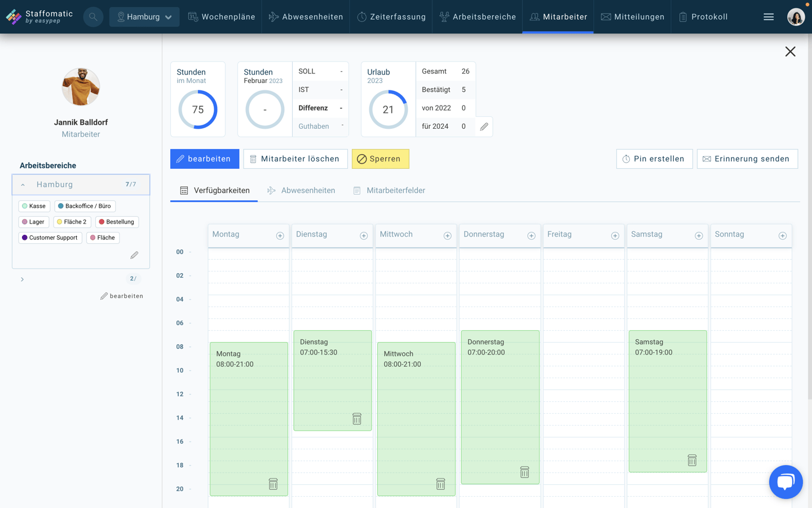Open the hamburger menu icon
This screenshot has width=812, height=508.
769,16
